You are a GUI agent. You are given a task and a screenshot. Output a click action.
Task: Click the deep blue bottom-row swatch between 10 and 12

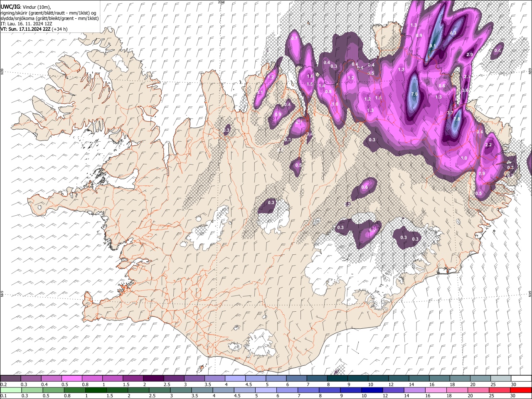(x=372, y=390)
